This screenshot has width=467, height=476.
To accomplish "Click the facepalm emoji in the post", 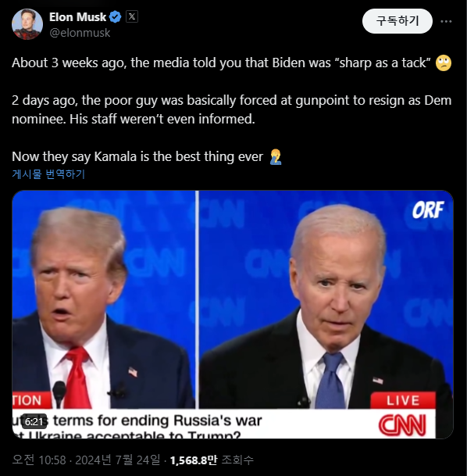I will pos(276,156).
